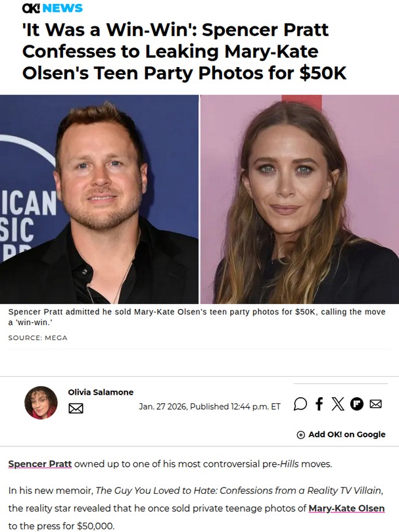Click the plus icon beside Add OK! on Google
The width and height of the screenshot is (399, 532).
pyautogui.click(x=300, y=435)
